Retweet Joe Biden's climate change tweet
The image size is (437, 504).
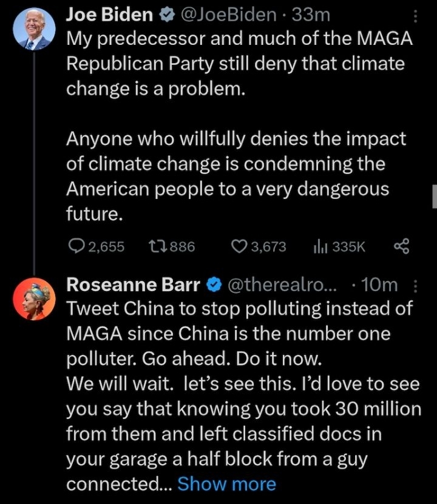point(157,246)
